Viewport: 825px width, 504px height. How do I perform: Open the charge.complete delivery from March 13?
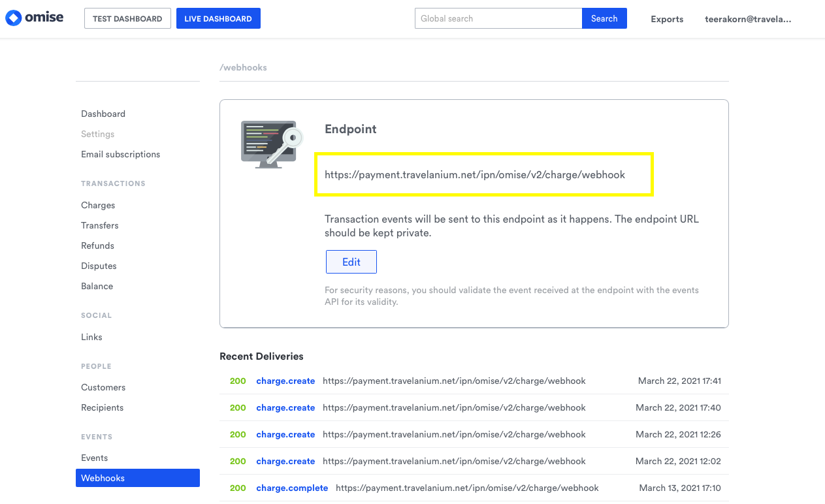click(292, 488)
